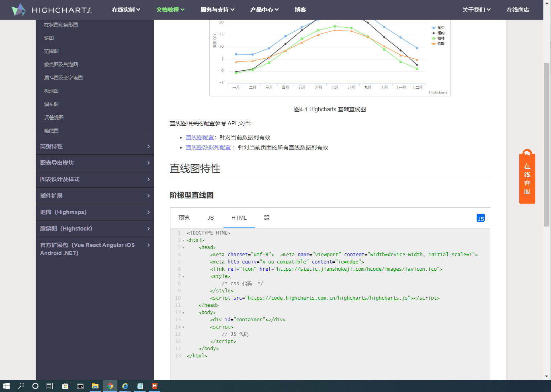Open Windows taskbar search
This screenshot has width=551, height=392.
(x=21, y=386)
